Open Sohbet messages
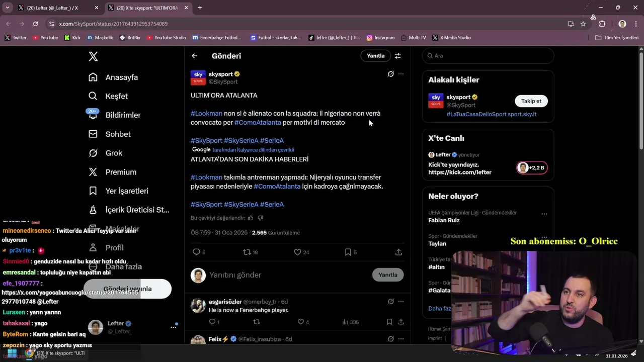 click(x=110, y=134)
